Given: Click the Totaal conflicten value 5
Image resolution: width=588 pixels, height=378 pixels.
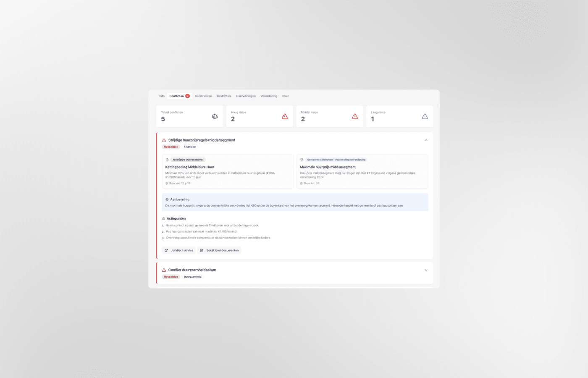Looking at the screenshot, I should tap(163, 119).
